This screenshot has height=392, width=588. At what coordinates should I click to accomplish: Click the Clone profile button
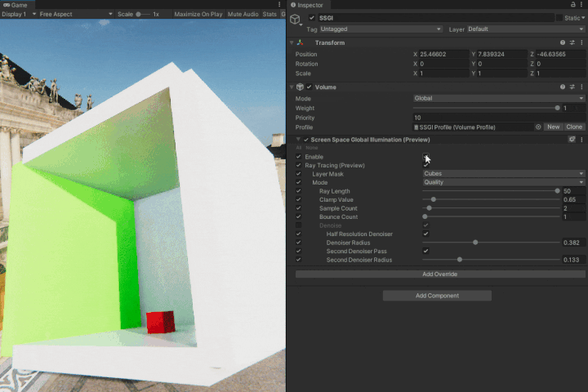tap(574, 127)
